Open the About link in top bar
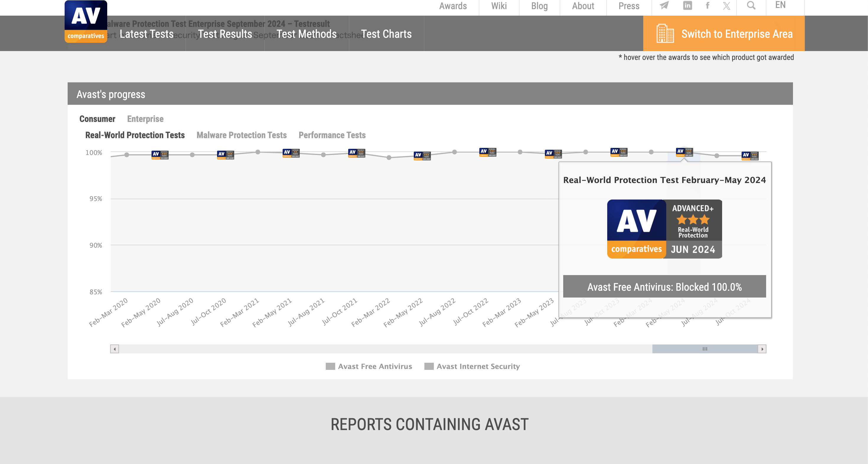The width and height of the screenshot is (868, 464). tap(583, 6)
